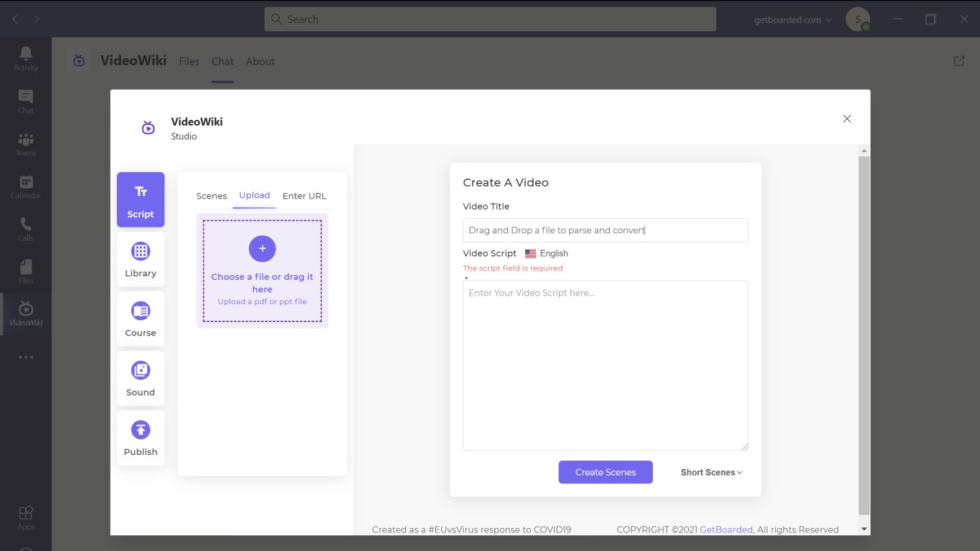Go forward with the history forward arrow
The height and width of the screenshot is (551, 980).
click(37, 19)
